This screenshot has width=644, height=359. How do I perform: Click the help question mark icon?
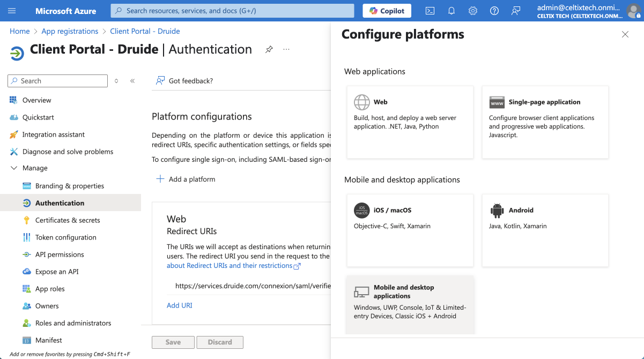click(494, 11)
